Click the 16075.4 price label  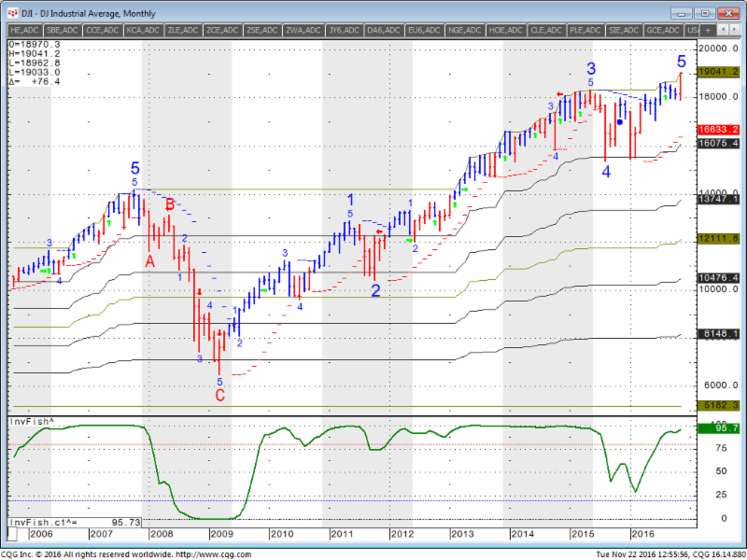click(x=718, y=144)
